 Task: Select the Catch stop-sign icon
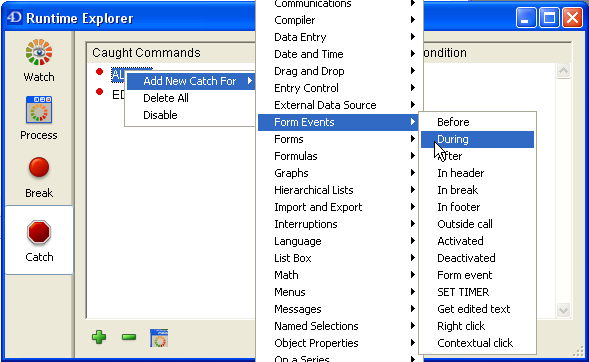pyautogui.click(x=39, y=232)
